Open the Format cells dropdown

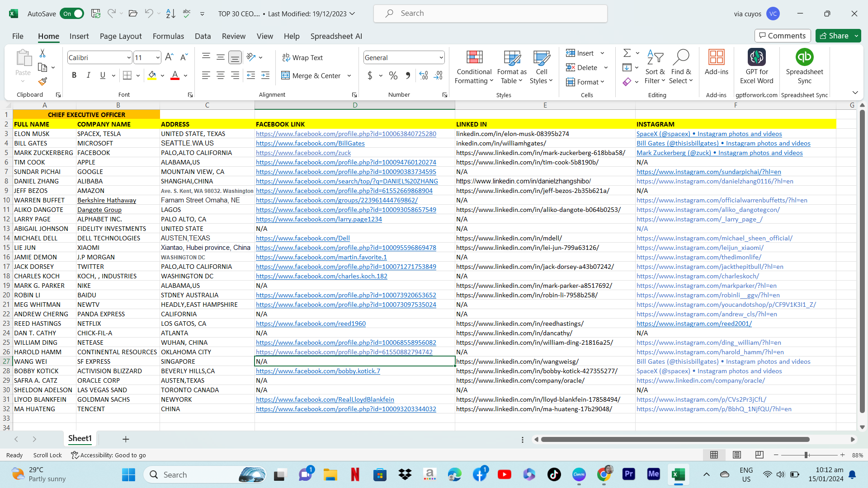(x=585, y=82)
